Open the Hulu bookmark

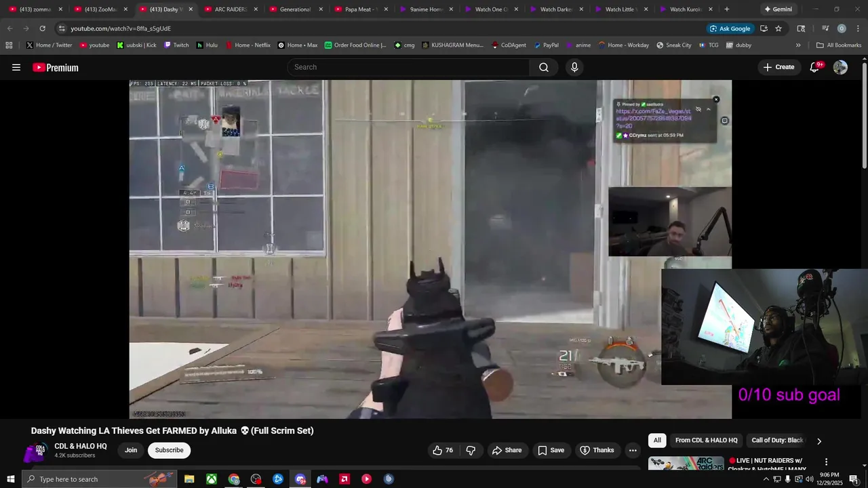pos(207,45)
